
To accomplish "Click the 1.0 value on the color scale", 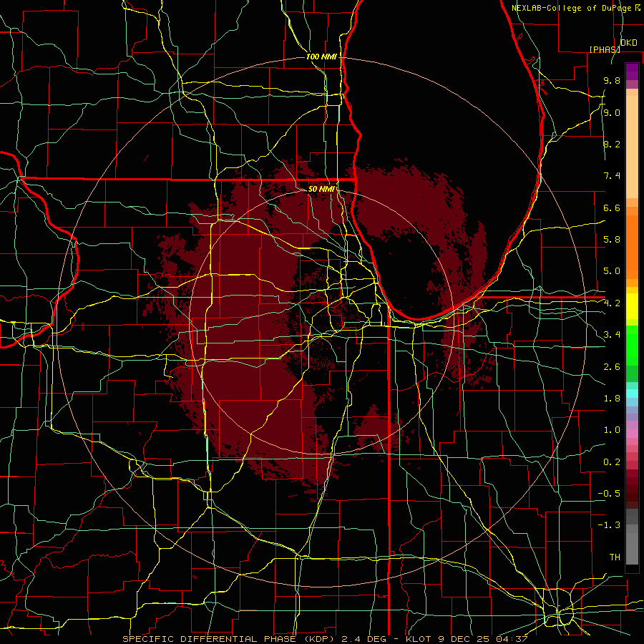I will click(x=612, y=430).
